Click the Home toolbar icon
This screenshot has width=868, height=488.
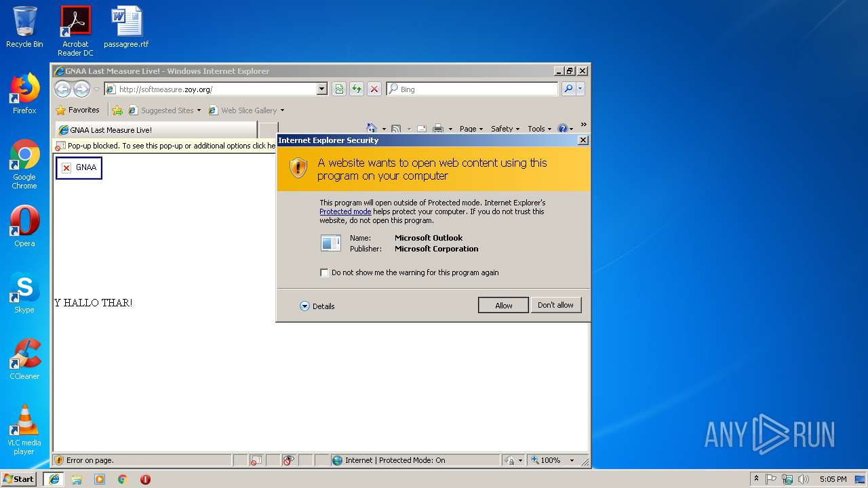(371, 128)
